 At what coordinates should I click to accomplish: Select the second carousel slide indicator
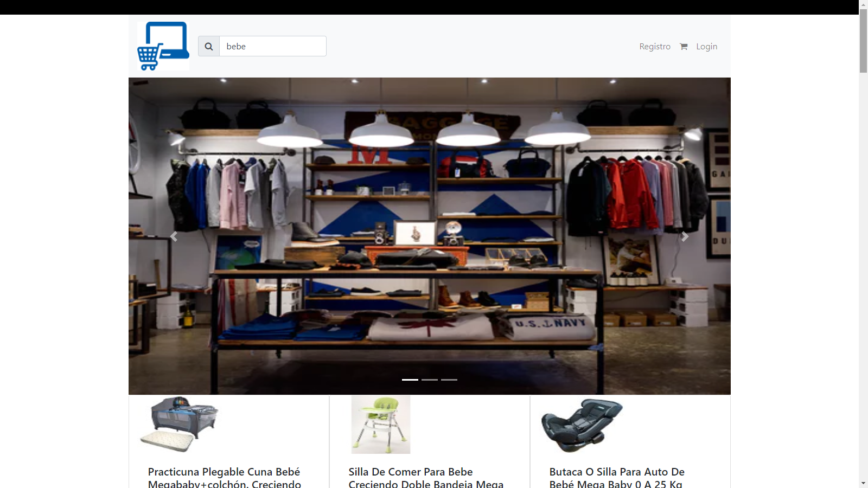[x=430, y=380]
